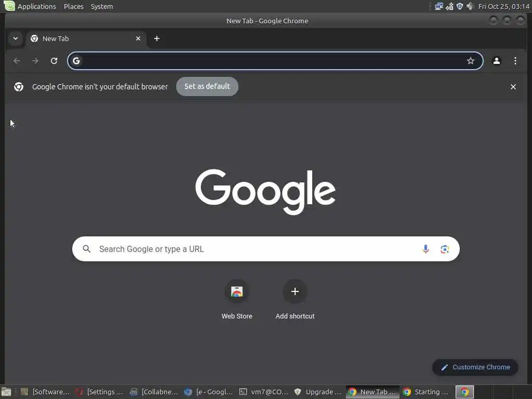Switch to the Software taskbar window
Image resolution: width=532 pixels, height=399 pixels.
(45, 392)
